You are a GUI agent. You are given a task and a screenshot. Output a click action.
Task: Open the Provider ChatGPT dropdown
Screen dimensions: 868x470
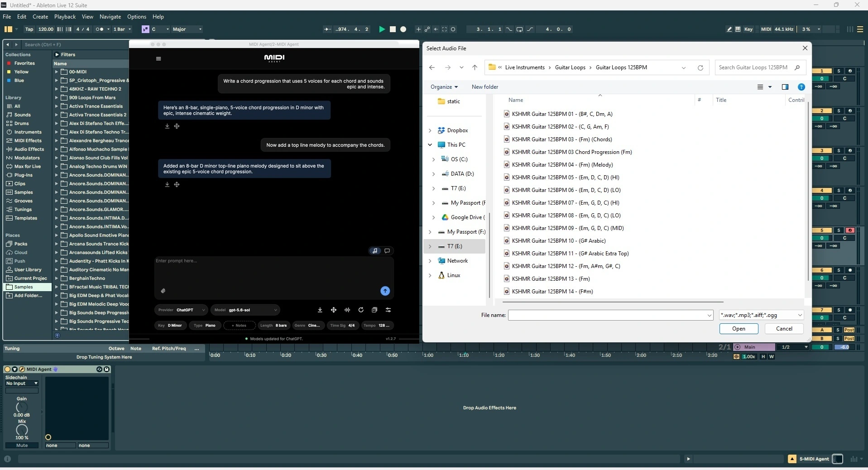click(x=181, y=310)
